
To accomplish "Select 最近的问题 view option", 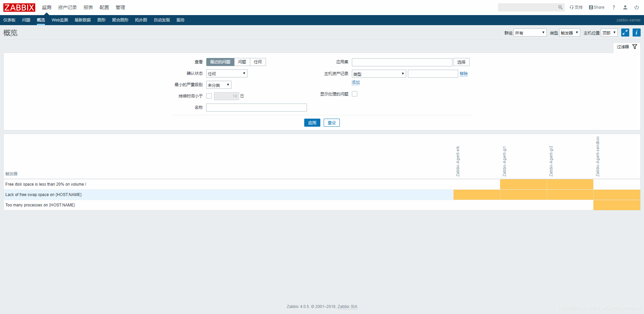I will coord(220,62).
